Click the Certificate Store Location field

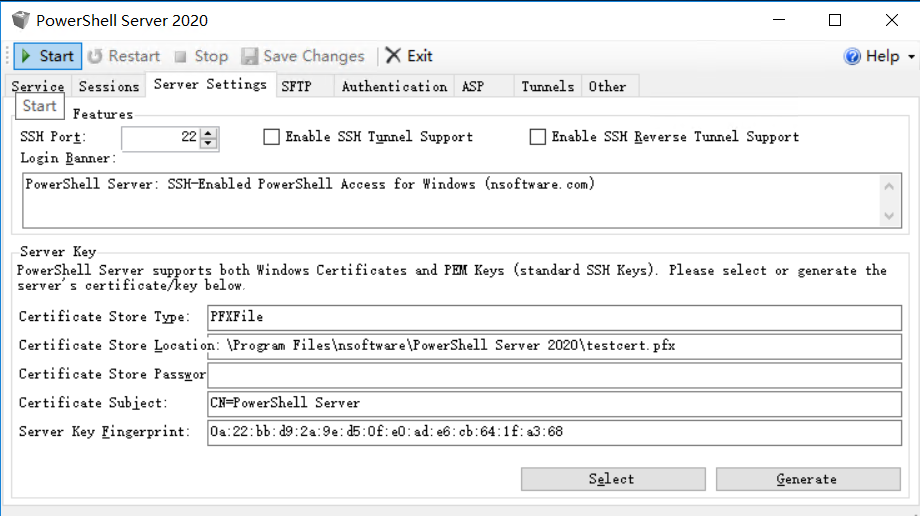click(x=554, y=346)
